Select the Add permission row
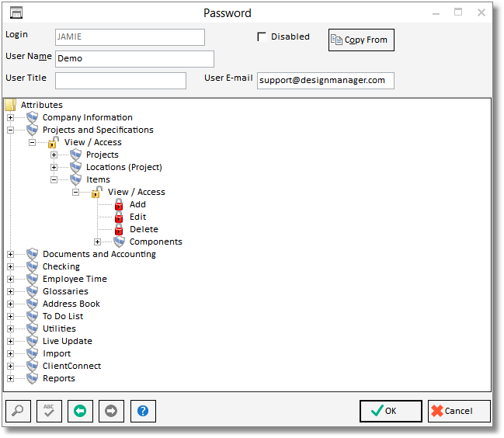The width and height of the screenshot is (504, 438). click(x=137, y=204)
